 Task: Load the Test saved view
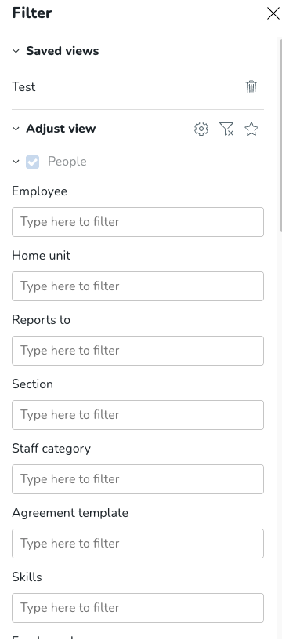pyautogui.click(x=23, y=87)
